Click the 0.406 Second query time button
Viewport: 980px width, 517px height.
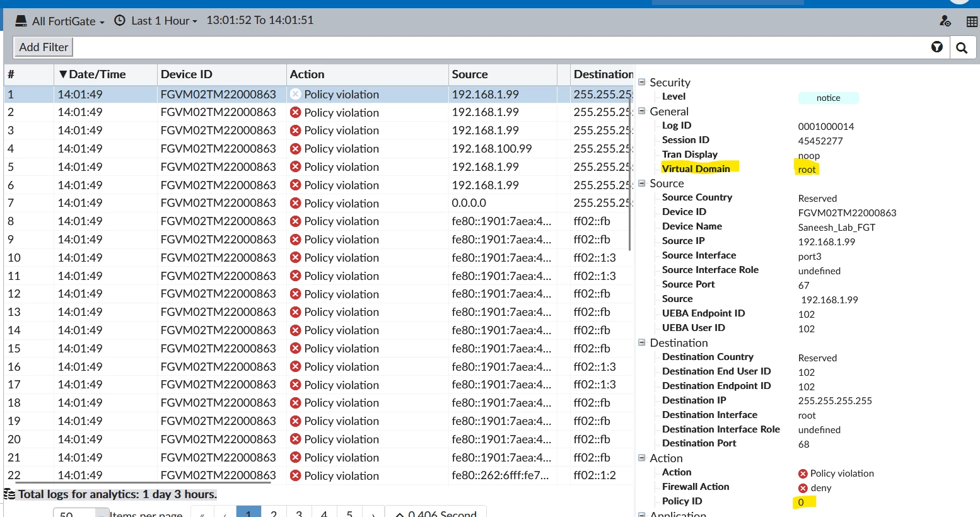pos(436,512)
